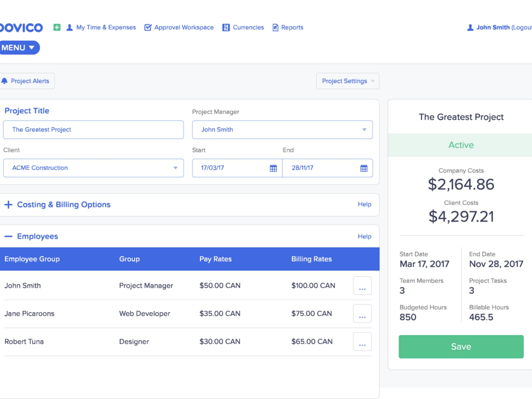Open the Client ACME Construction dropdown
Image resolution: width=532 pixels, height=399 pixels.
point(175,168)
